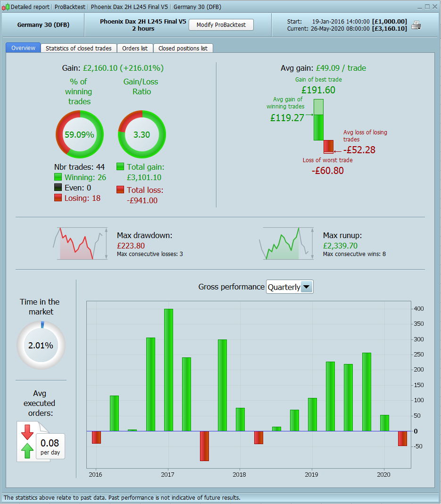The image size is (441, 504).
Task: Click red Total loss legend square
Action: [x=120, y=190]
